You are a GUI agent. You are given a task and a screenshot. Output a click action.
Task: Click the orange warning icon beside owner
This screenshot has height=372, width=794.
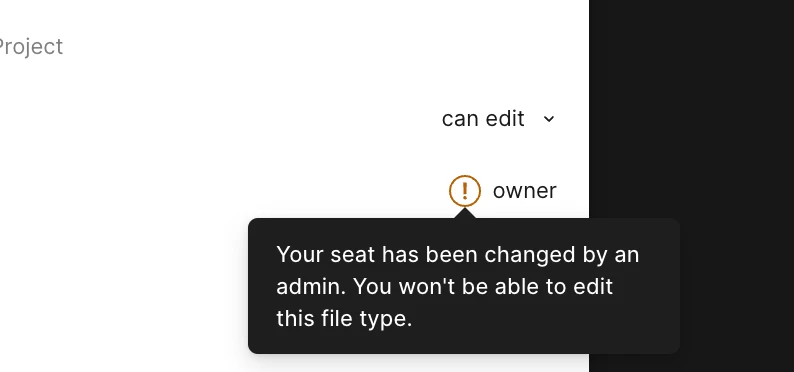click(x=464, y=191)
